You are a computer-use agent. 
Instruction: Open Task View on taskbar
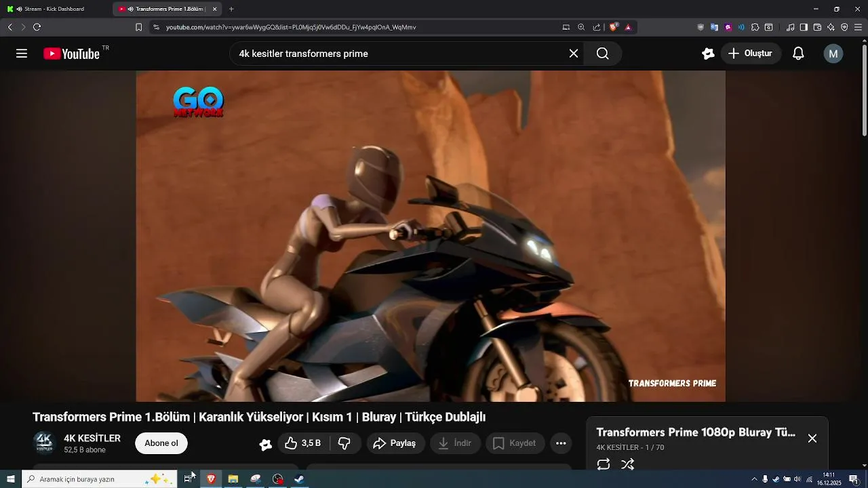[x=189, y=479]
